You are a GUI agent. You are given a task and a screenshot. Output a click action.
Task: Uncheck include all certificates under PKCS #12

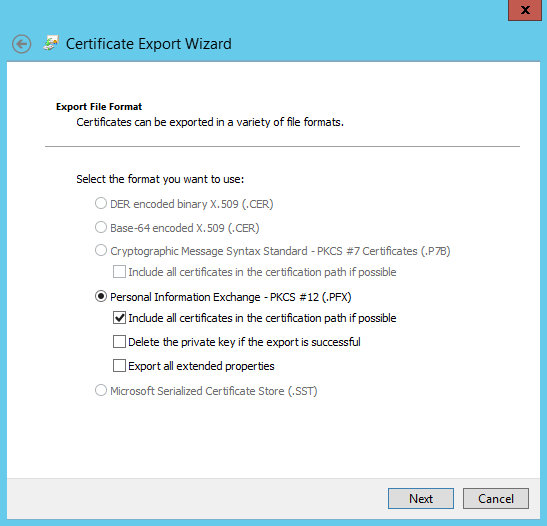119,318
